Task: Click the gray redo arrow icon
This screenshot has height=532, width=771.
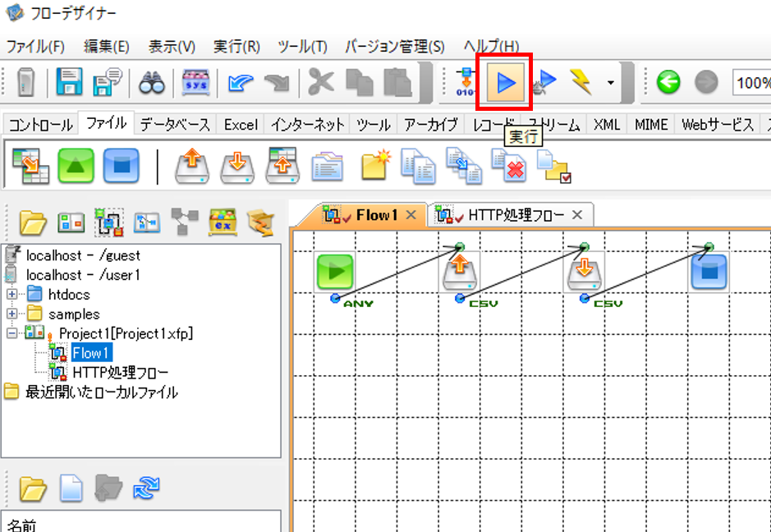Action: [x=277, y=83]
